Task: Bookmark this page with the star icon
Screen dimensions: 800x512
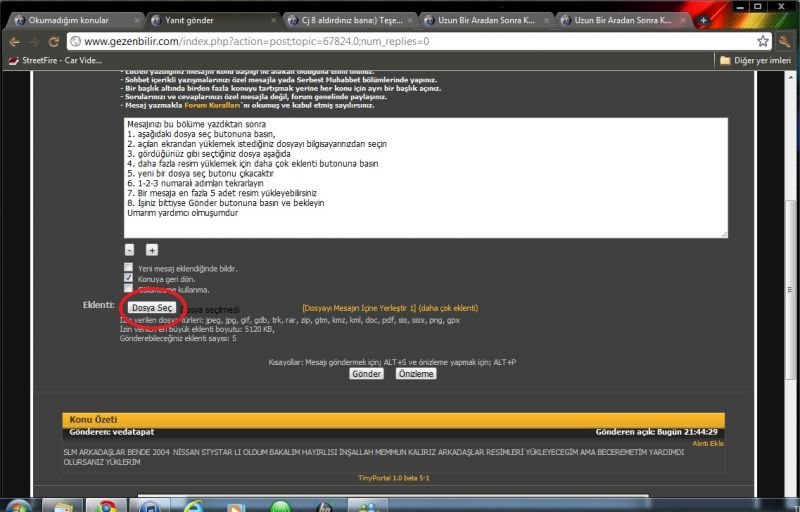Action: [763, 41]
